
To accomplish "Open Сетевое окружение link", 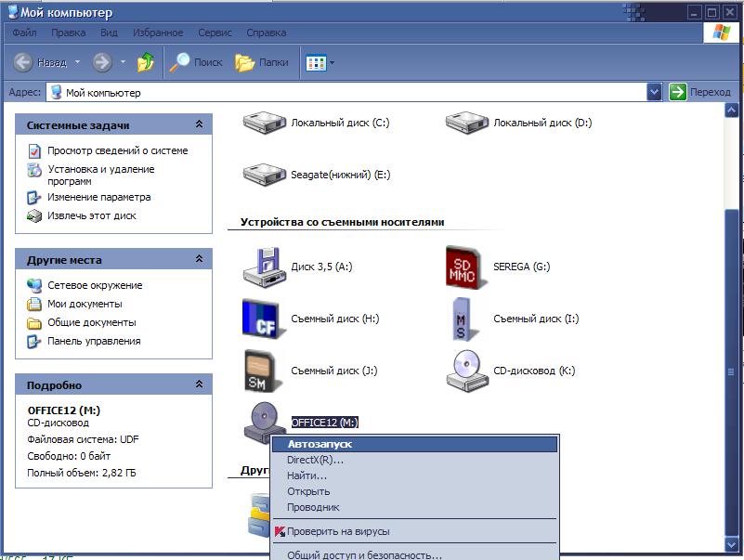I will pyautogui.click(x=95, y=285).
